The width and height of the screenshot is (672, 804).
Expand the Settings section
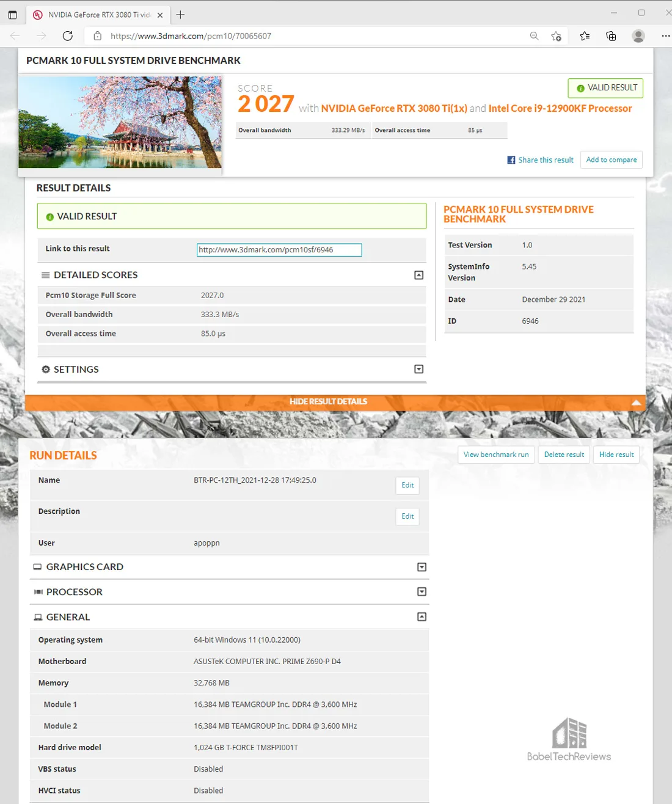pyautogui.click(x=419, y=369)
